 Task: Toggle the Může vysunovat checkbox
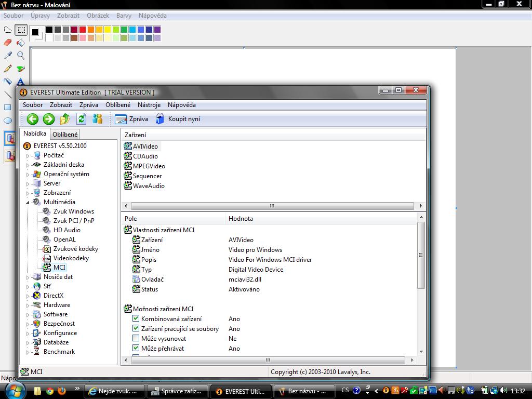136,338
